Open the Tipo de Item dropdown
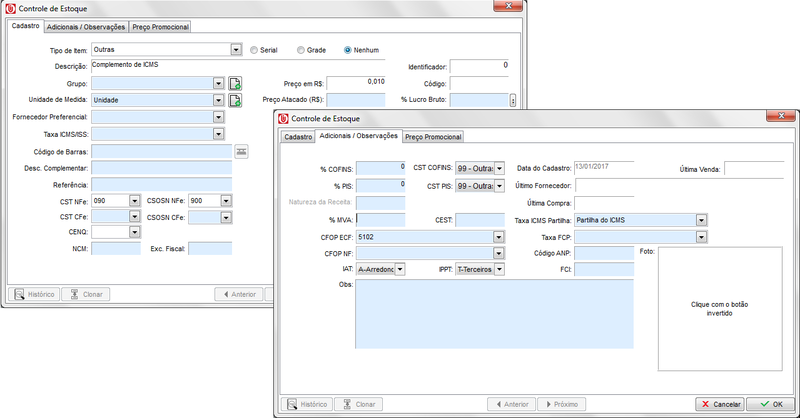800x418 pixels. click(x=236, y=49)
